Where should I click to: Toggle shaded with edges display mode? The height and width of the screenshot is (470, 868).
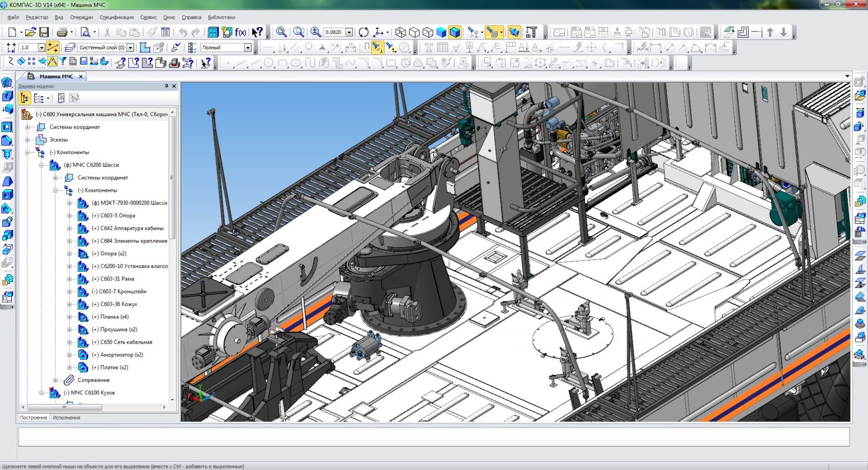point(455,32)
